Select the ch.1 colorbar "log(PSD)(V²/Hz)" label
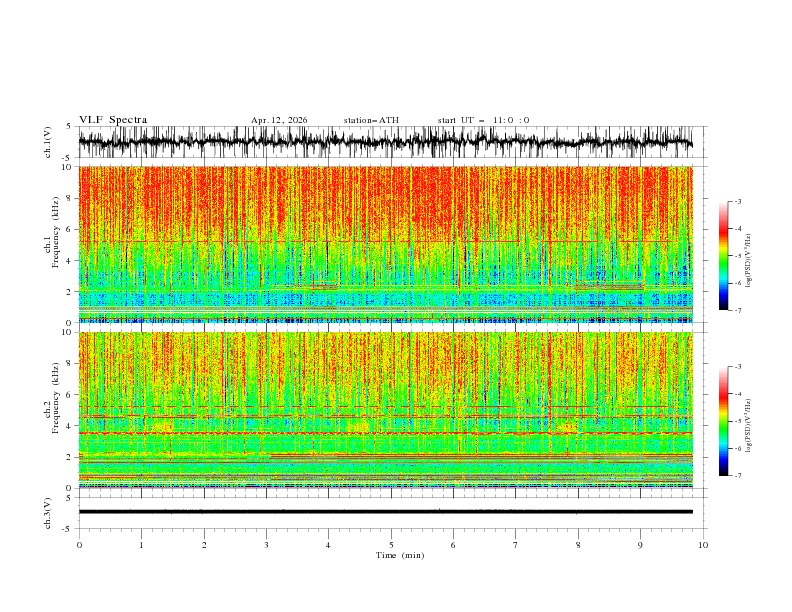The height and width of the screenshot is (612, 792). click(x=748, y=261)
